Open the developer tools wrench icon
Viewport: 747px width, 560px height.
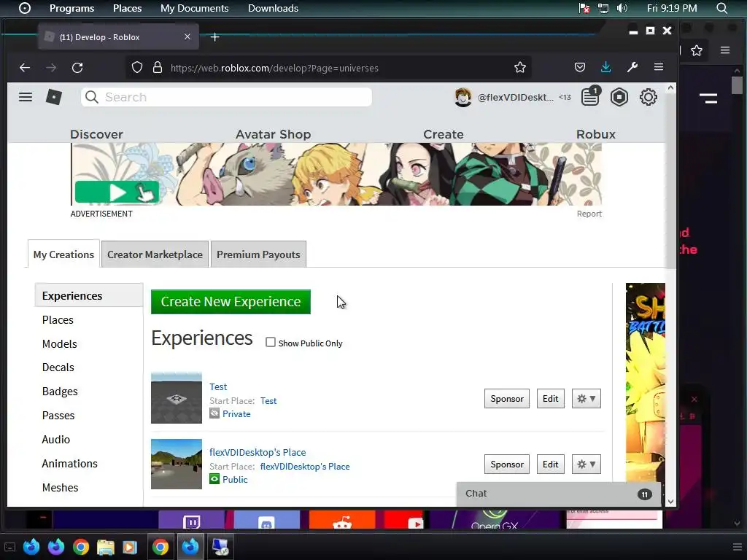point(632,67)
